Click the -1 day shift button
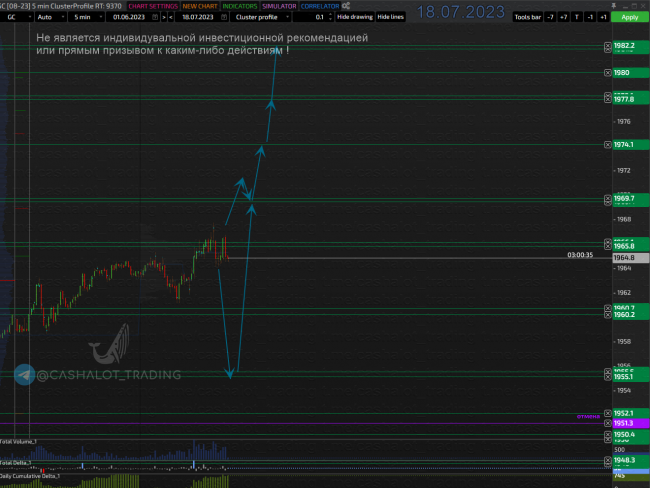 590,17
